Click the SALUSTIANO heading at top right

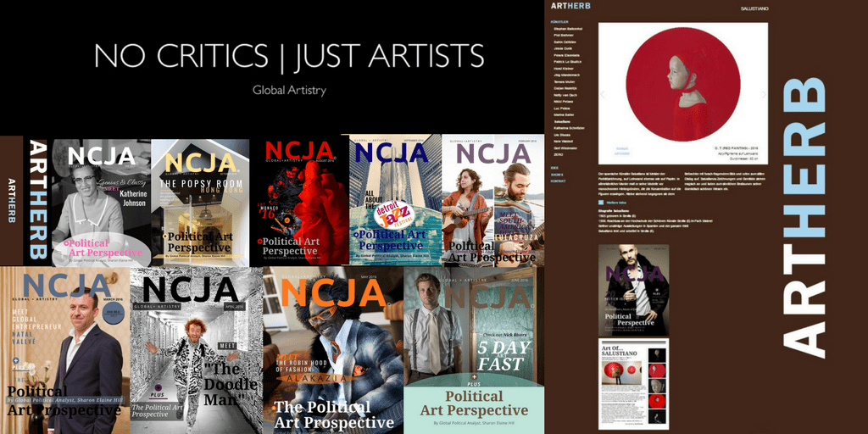pyautogui.click(x=754, y=8)
